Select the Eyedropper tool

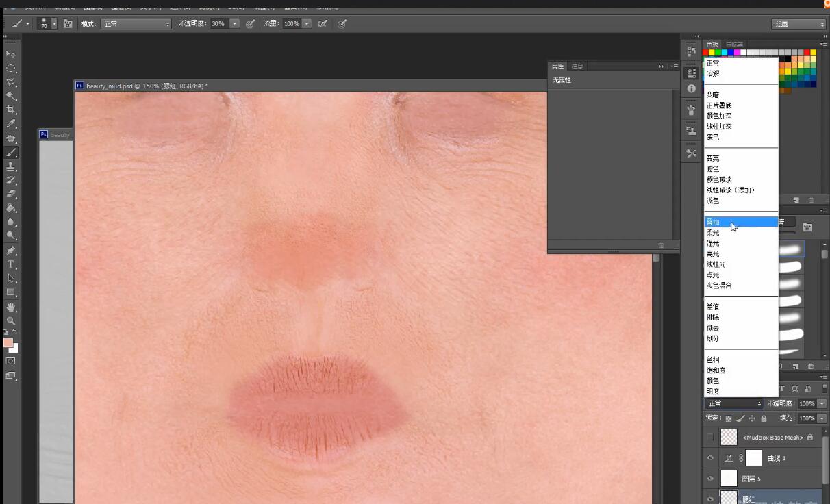11,124
